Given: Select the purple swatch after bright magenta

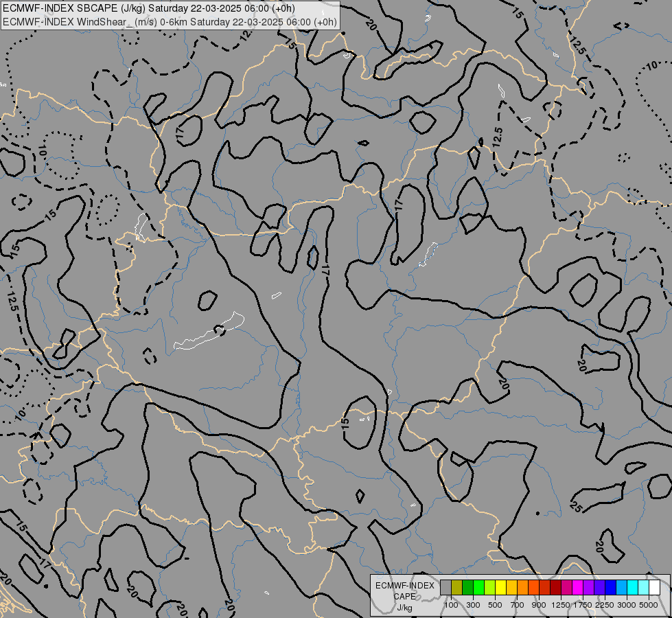Looking at the screenshot, I should pos(588,588).
